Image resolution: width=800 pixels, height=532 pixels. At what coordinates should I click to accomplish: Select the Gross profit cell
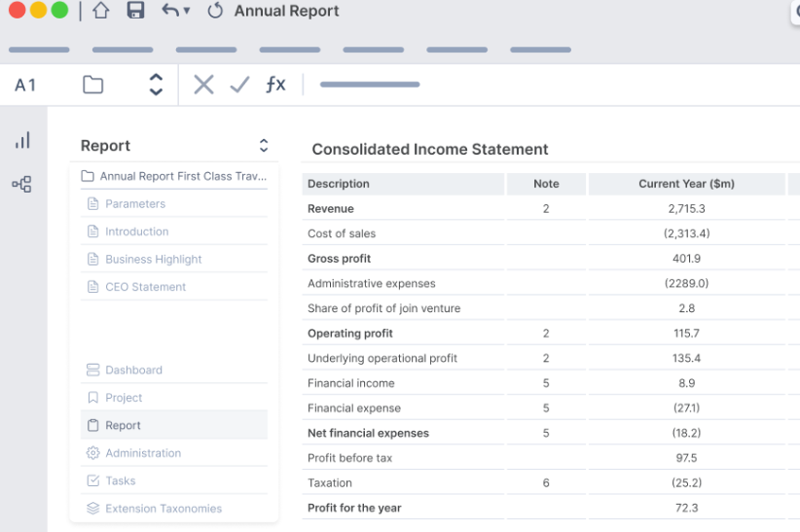pos(403,259)
